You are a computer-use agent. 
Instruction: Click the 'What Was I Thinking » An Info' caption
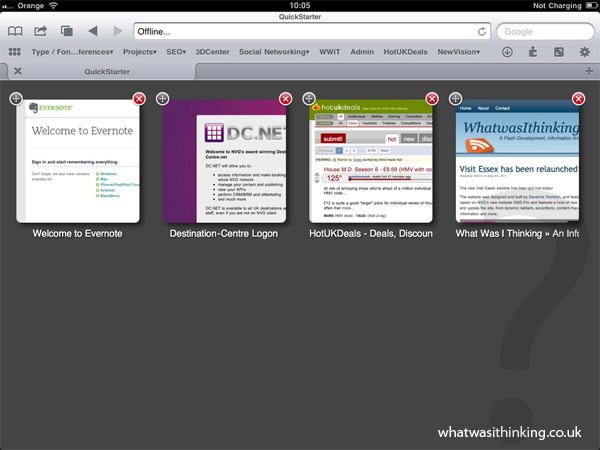click(x=517, y=233)
